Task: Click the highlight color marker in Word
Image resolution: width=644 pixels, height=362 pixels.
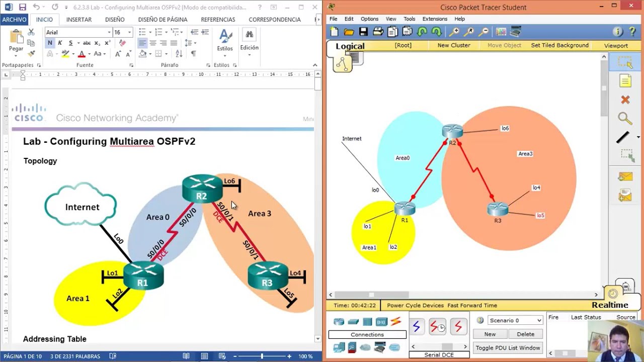Action: (65, 54)
